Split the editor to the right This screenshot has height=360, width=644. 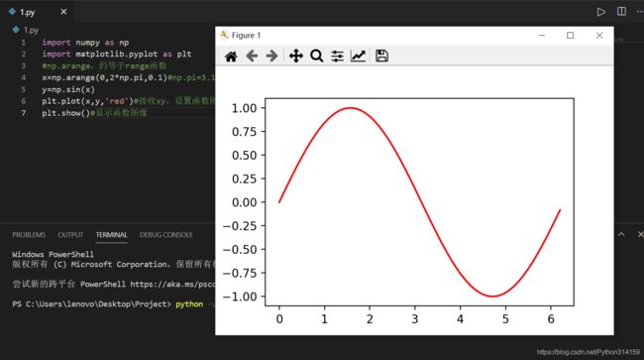pos(621,12)
